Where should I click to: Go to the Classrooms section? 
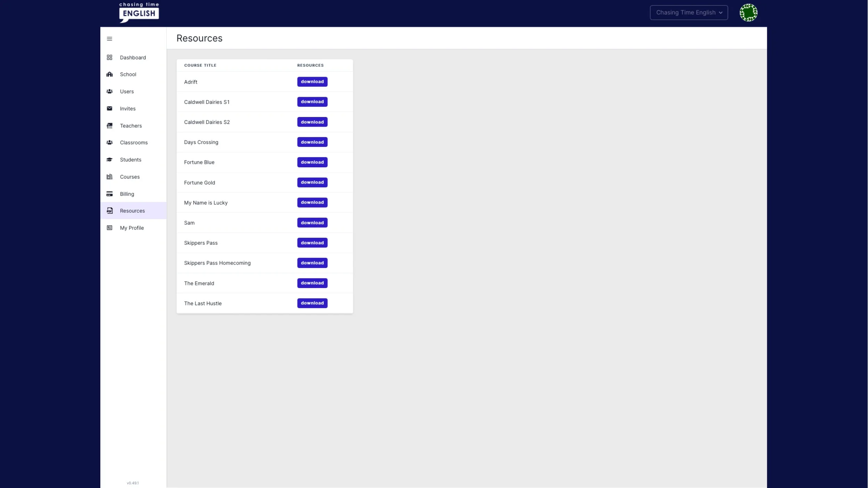coord(134,143)
